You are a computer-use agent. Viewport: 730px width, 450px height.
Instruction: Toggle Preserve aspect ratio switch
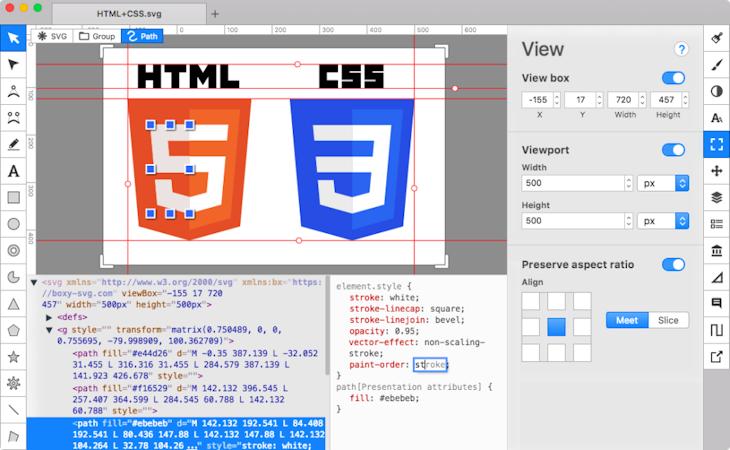tap(673, 264)
